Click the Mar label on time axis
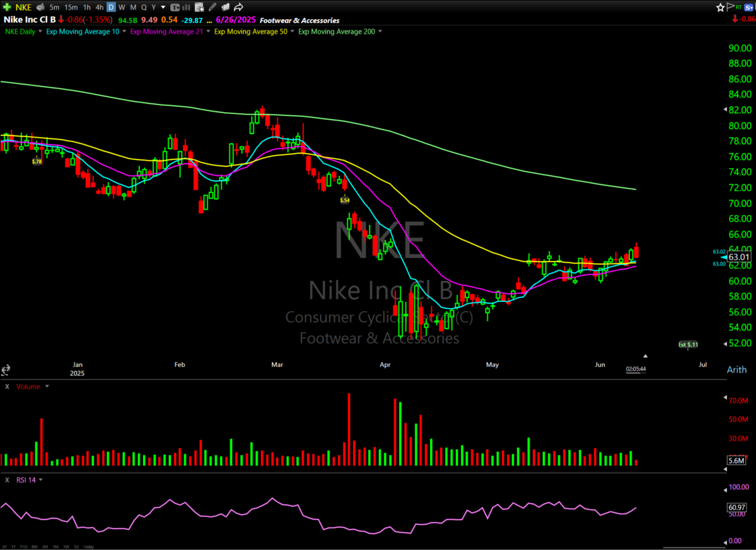The height and width of the screenshot is (550, 756). [x=277, y=364]
